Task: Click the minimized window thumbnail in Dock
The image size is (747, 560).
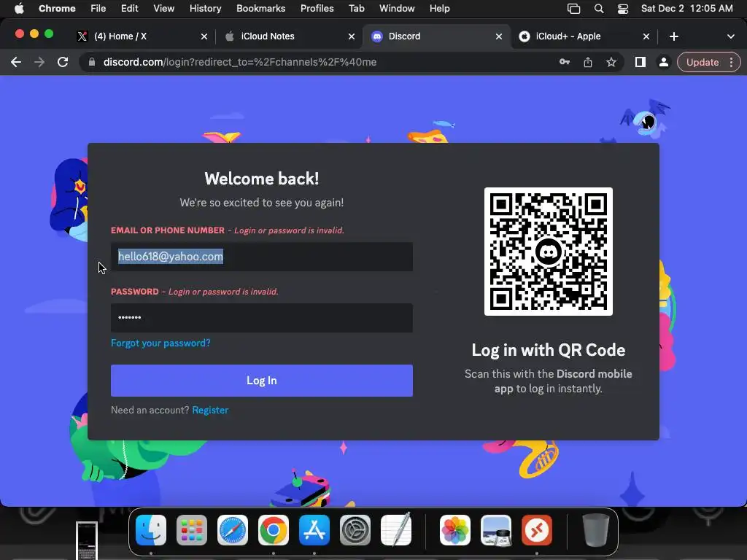Action: click(x=87, y=540)
